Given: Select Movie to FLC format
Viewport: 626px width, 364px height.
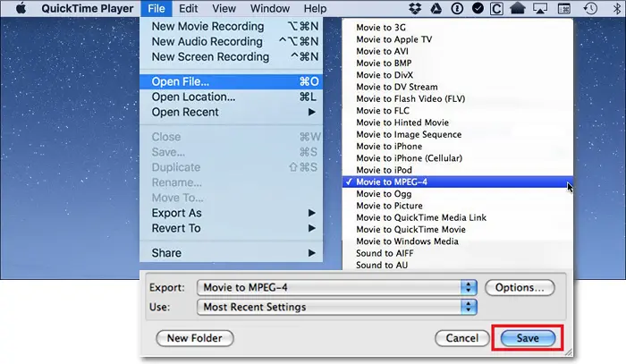Looking at the screenshot, I should coord(458,111).
